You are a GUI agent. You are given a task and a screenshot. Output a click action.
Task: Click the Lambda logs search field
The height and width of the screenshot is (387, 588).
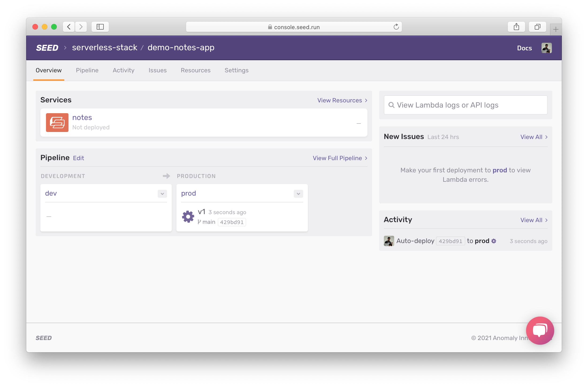point(466,105)
